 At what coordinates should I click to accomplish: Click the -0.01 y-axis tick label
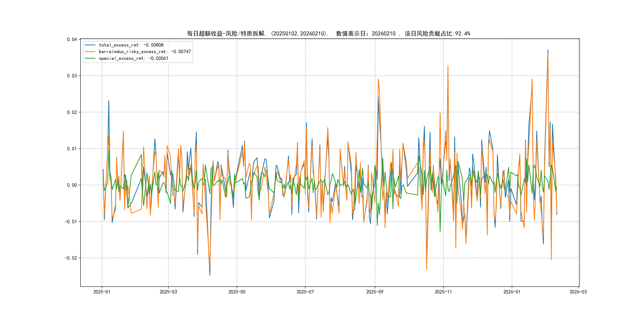[x=71, y=222]
